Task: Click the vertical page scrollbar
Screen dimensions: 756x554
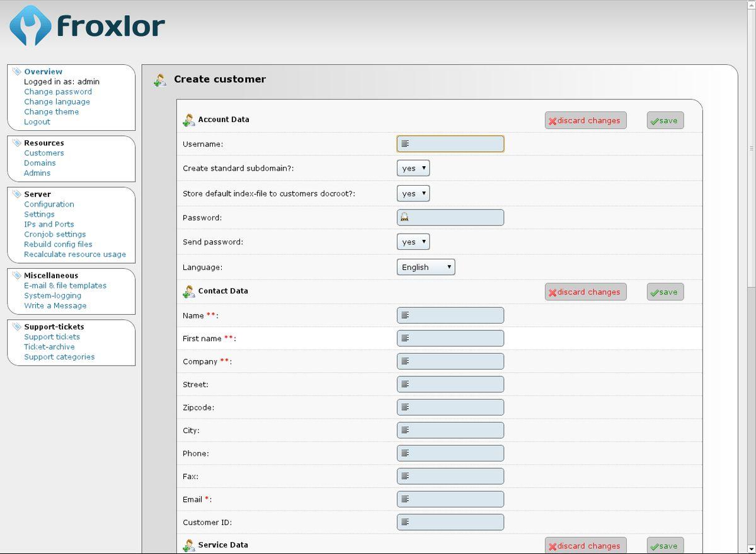Action: (751, 149)
